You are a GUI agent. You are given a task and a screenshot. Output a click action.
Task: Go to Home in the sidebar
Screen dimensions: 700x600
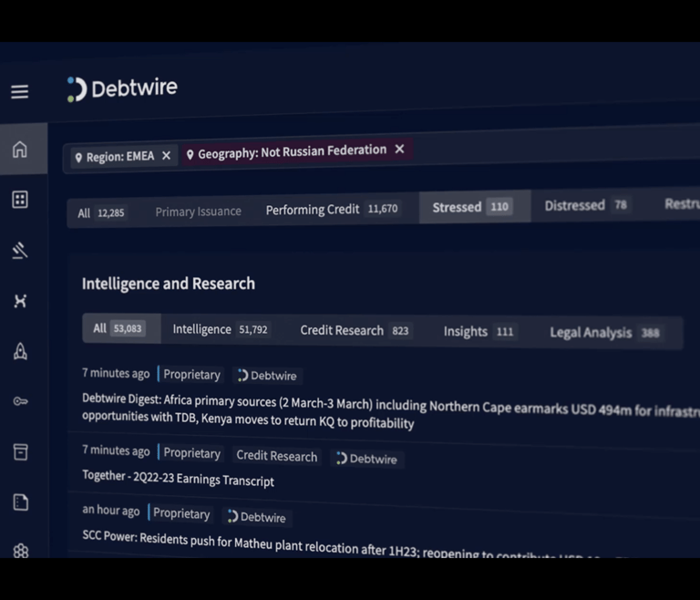point(20,150)
